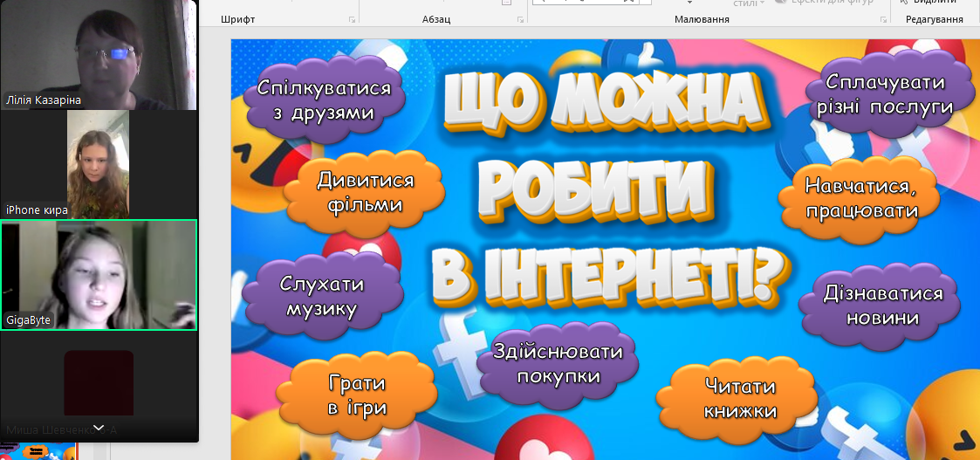Select the cloud 'Дивитися фільми'

367,193
